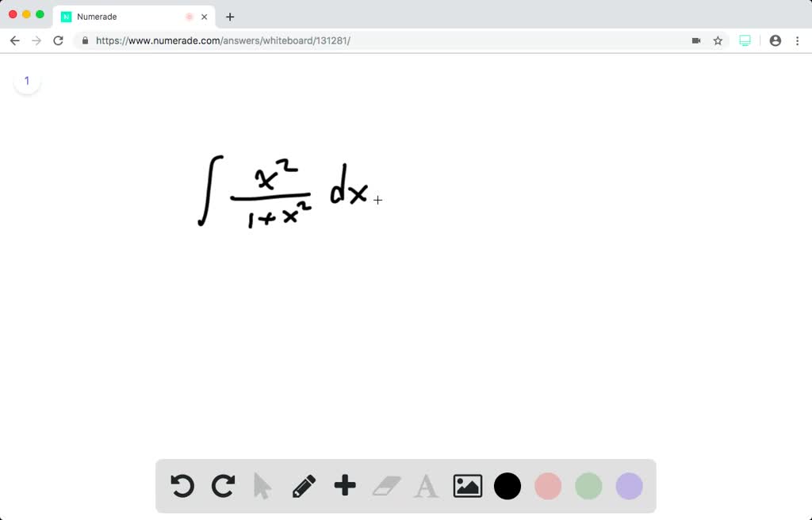Select the black color swatch
Viewport: 812px width, 520px height.
(507, 486)
